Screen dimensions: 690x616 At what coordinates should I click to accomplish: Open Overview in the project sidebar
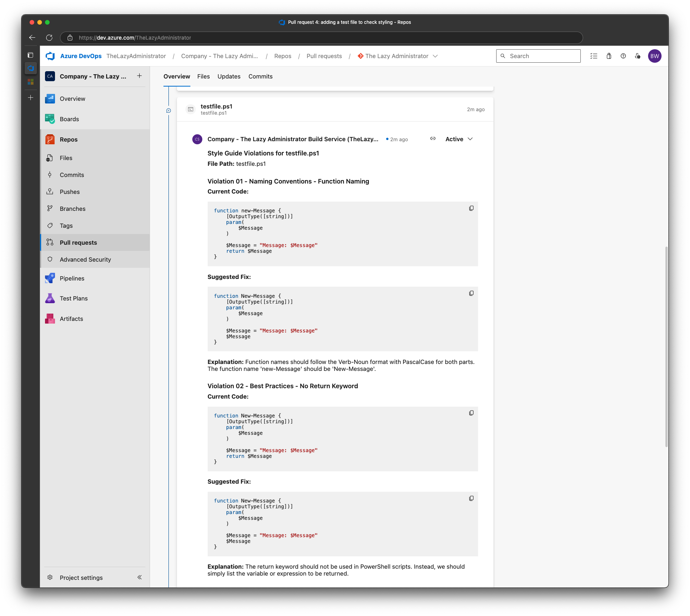tap(95, 99)
